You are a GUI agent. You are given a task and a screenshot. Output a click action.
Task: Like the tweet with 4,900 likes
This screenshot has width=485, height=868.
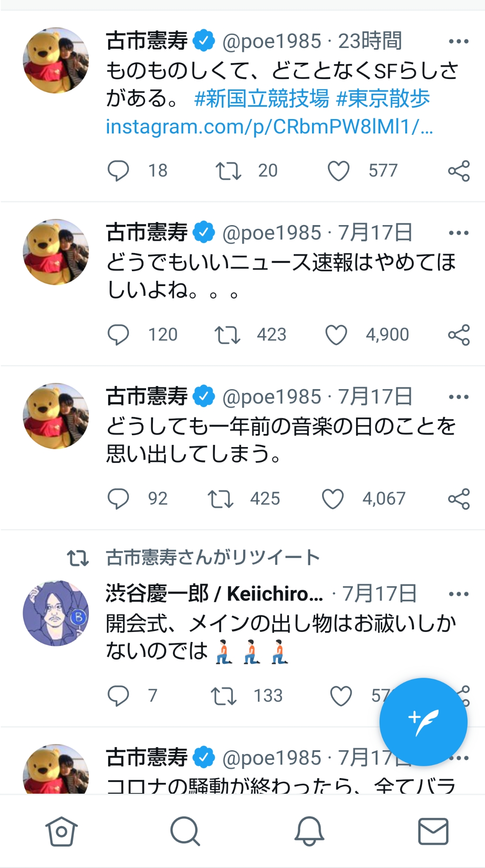336,335
